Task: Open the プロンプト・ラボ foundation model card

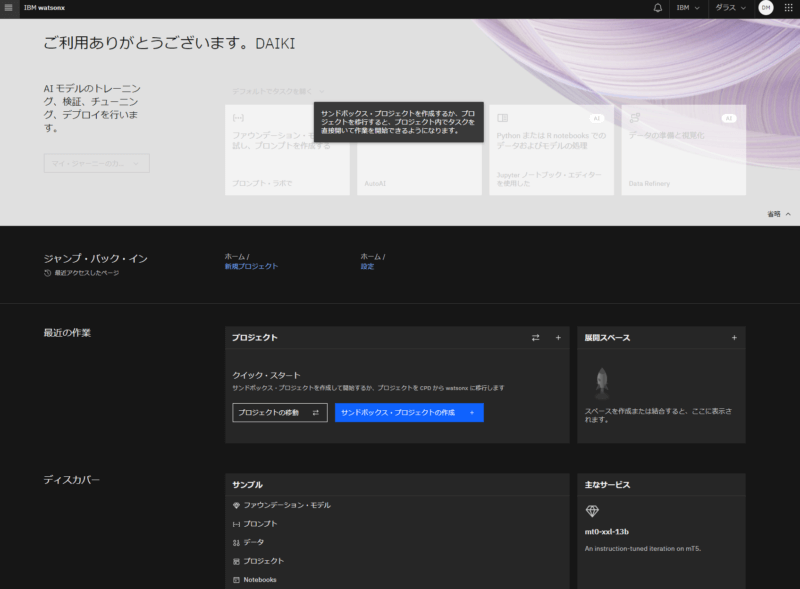Action: (x=287, y=150)
